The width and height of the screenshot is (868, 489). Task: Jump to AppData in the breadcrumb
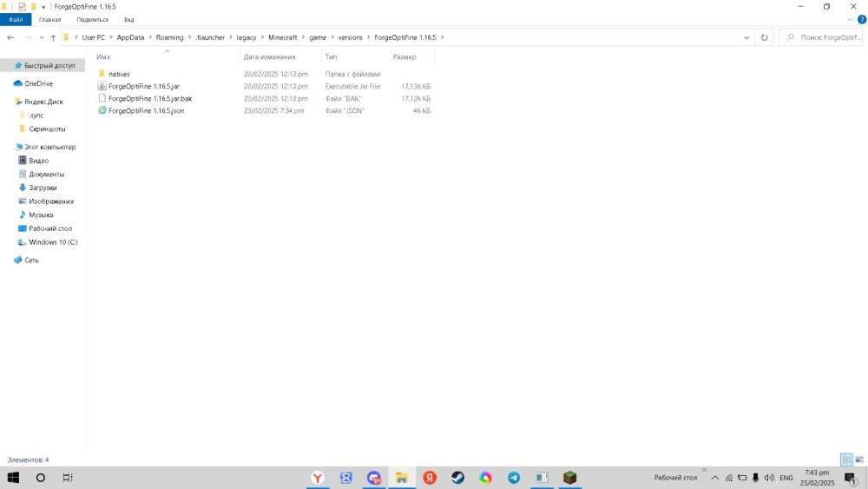tap(130, 37)
